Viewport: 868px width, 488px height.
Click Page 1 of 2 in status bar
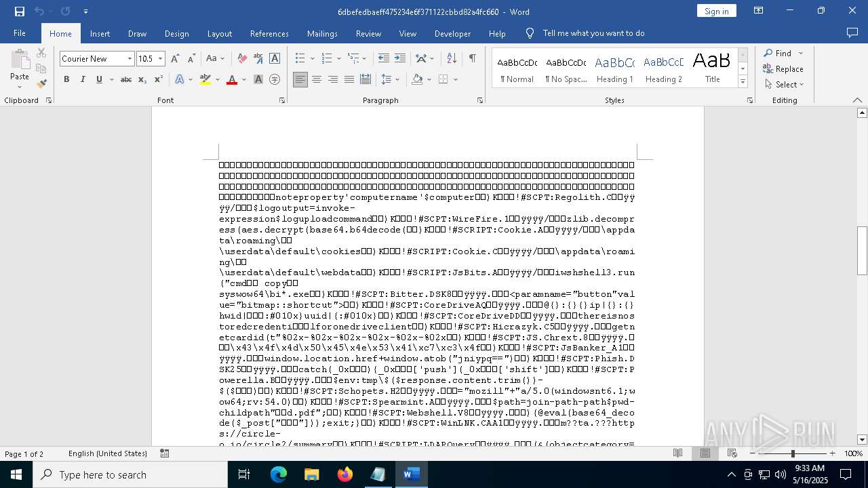(24, 453)
